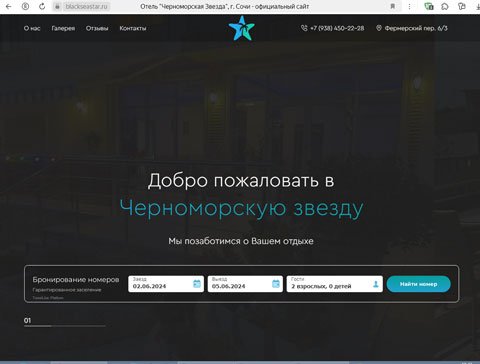
Task: Click the Добро пожаловать в heading
Action: coord(241,181)
